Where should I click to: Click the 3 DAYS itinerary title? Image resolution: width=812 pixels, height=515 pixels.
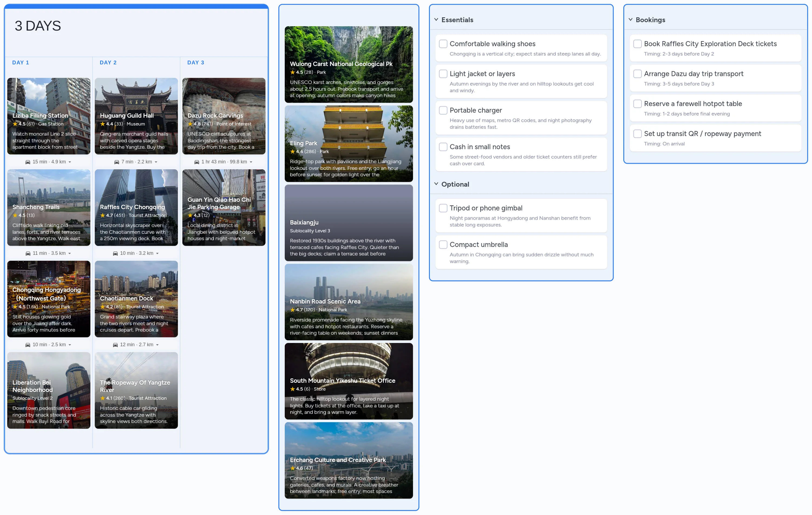pyautogui.click(x=38, y=26)
